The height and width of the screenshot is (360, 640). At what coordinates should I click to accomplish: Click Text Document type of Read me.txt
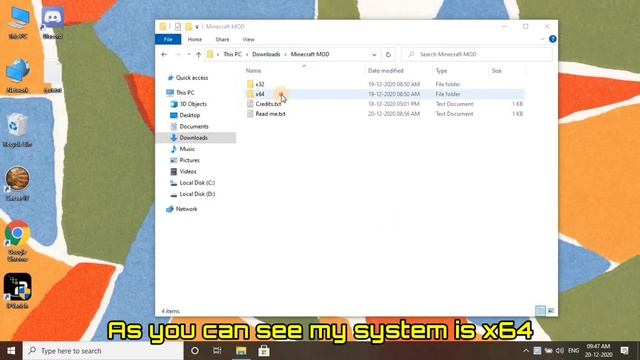click(x=454, y=114)
